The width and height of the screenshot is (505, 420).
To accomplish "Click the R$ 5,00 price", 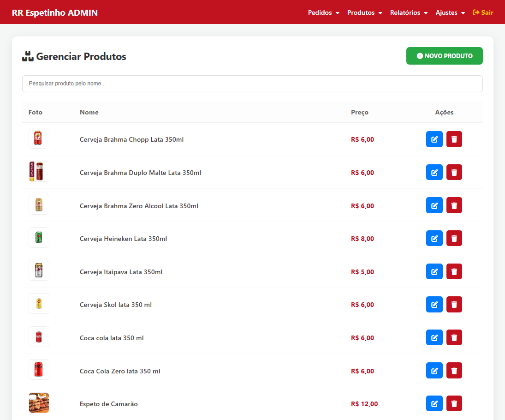I will point(362,272).
